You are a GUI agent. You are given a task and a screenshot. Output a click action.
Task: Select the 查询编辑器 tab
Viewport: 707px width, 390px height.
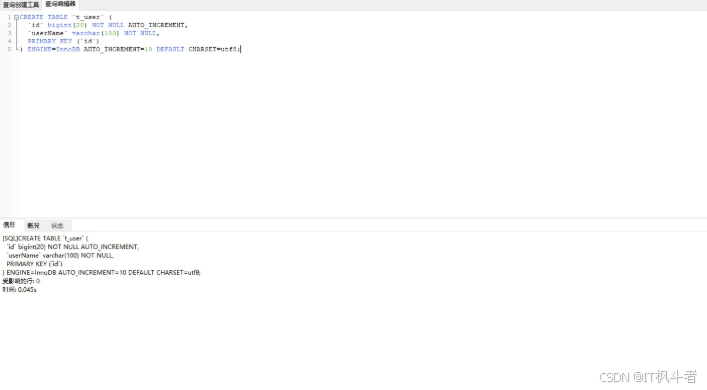(x=60, y=5)
